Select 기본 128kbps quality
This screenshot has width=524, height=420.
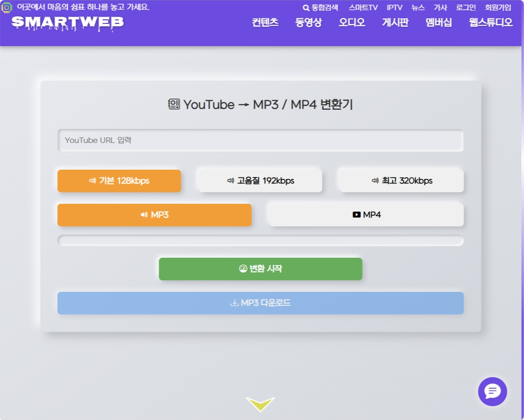click(x=119, y=181)
